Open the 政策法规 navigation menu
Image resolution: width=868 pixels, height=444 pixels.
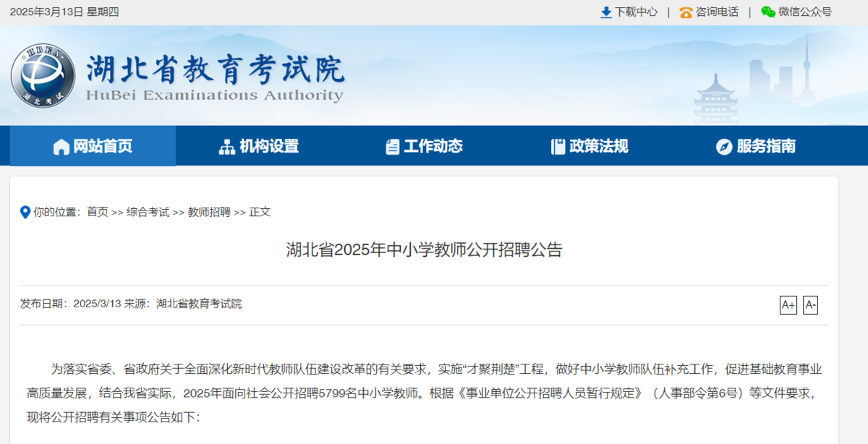(x=590, y=146)
